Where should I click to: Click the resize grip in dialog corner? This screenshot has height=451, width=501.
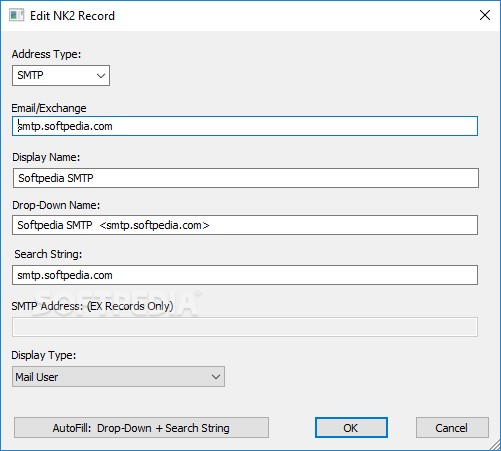(494, 444)
